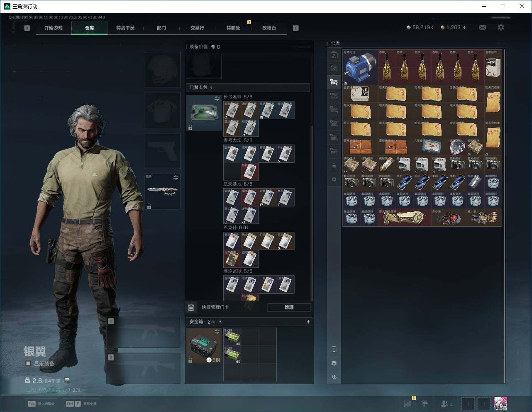Viewport: 532px width, 412px height.
Task: Select the 赤小星 red figure item
Action: [x=449, y=218]
